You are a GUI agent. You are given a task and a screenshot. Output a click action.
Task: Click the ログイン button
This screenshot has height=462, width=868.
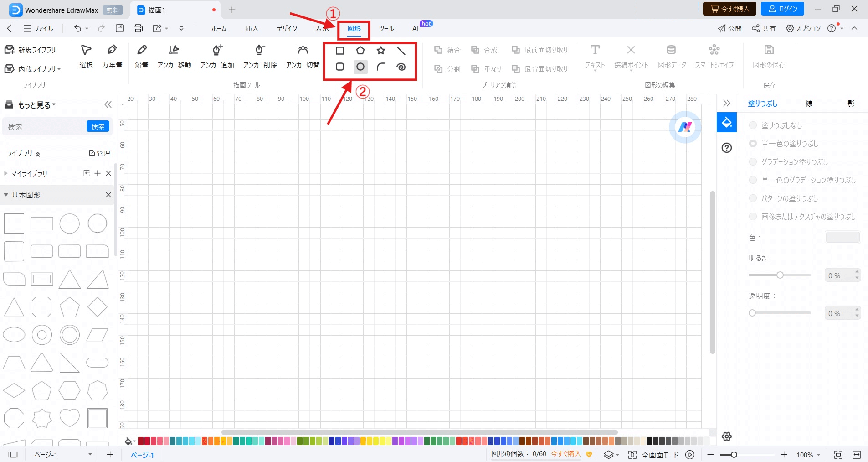(x=782, y=9)
